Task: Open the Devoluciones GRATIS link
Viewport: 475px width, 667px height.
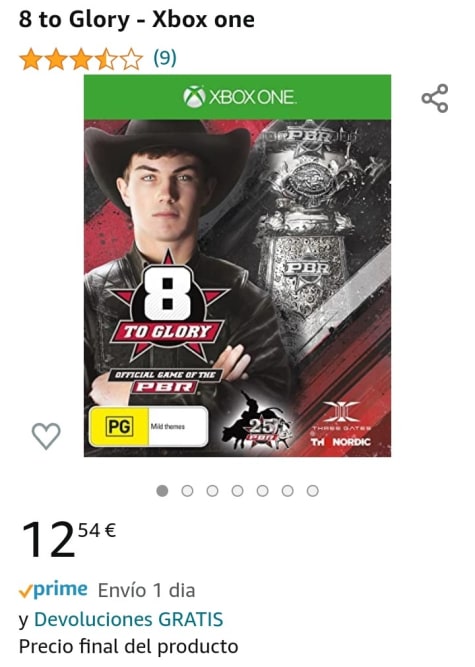Action: click(x=128, y=619)
